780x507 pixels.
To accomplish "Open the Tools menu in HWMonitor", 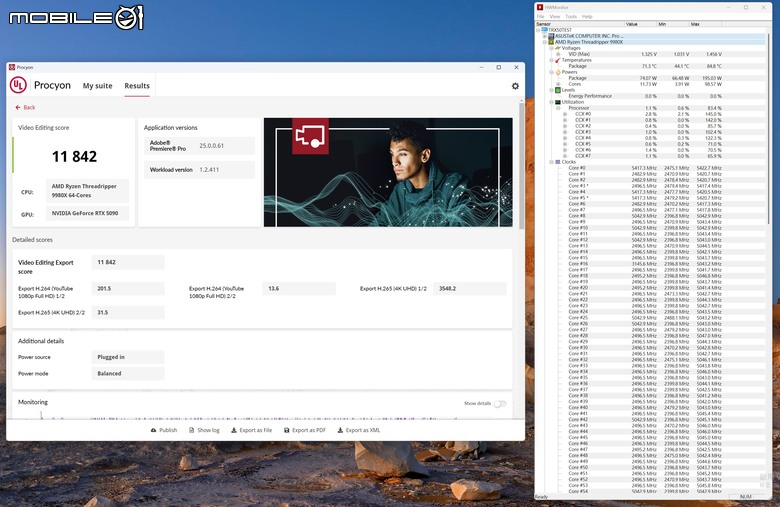I will coord(571,16).
